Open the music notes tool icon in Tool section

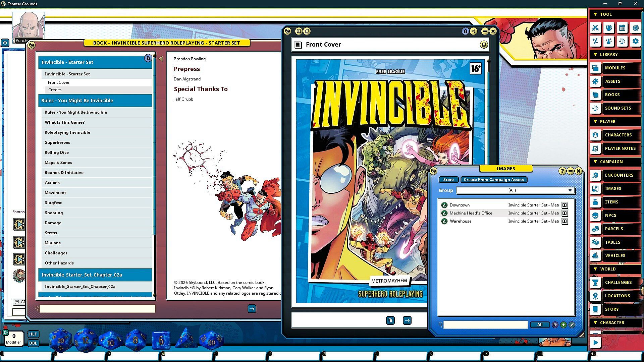click(x=622, y=41)
